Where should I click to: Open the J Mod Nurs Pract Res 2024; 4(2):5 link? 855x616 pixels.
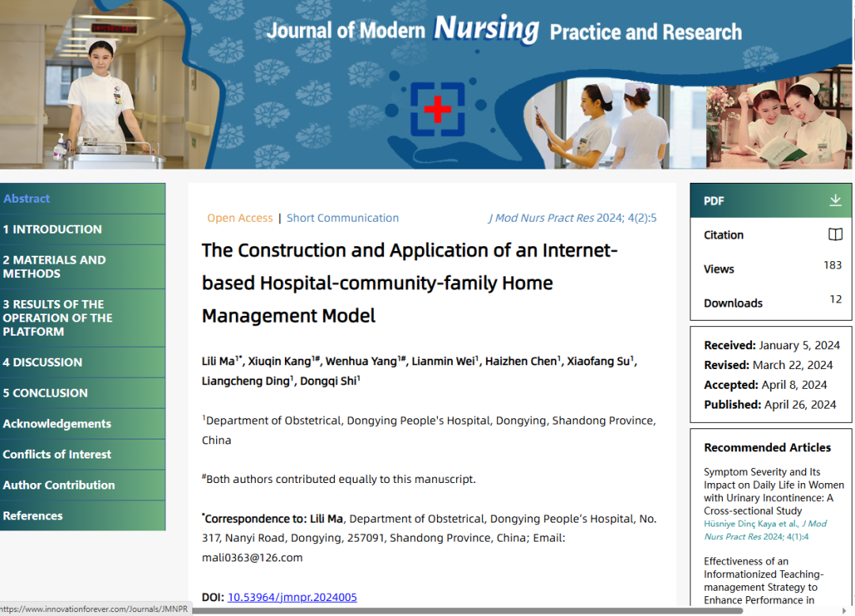point(572,218)
